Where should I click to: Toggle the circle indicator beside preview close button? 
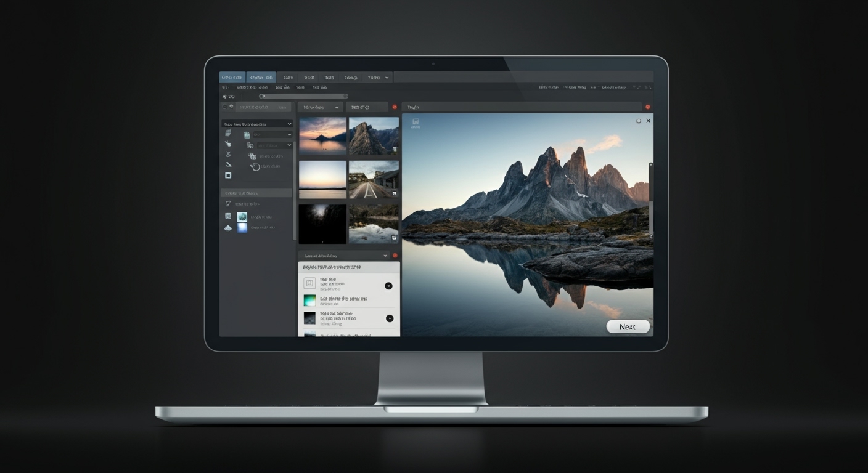(x=638, y=121)
